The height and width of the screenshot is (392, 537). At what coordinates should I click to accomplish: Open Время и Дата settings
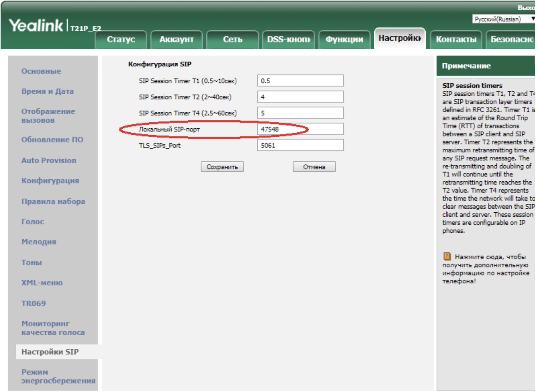[48, 91]
